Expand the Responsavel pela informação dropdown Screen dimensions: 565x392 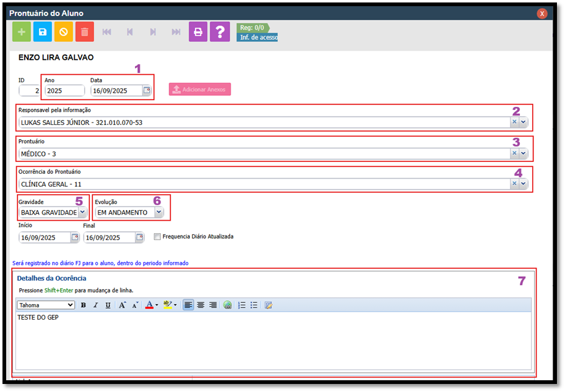(x=523, y=122)
